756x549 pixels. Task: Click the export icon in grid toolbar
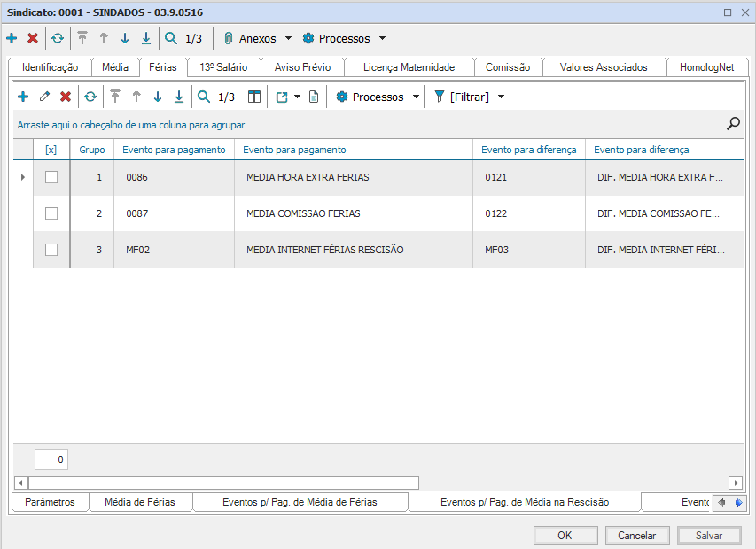282,97
